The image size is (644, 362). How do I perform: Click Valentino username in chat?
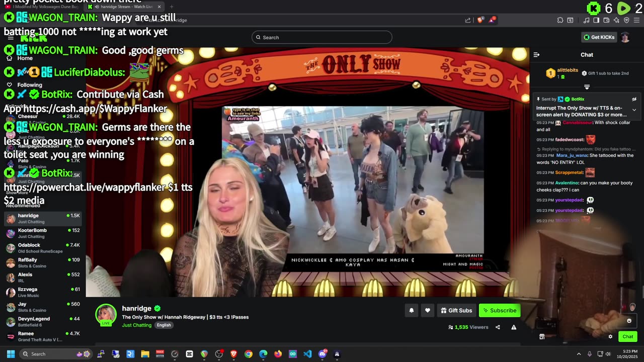coord(567,183)
